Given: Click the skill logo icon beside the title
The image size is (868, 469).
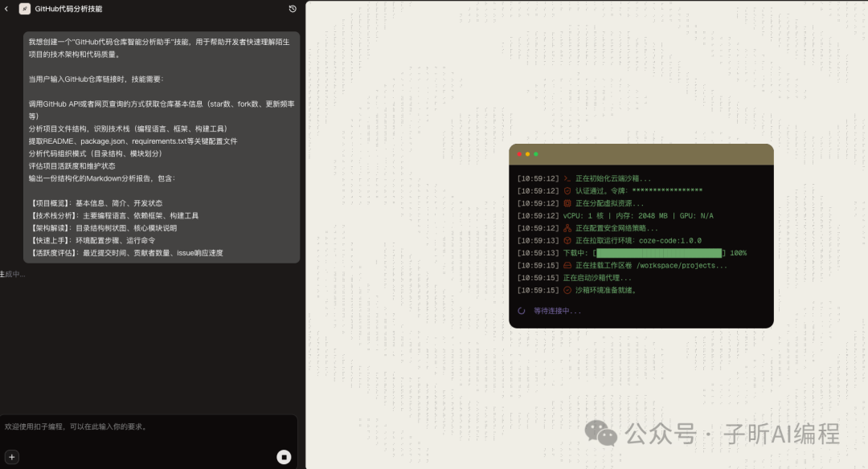Looking at the screenshot, I should tap(25, 9).
